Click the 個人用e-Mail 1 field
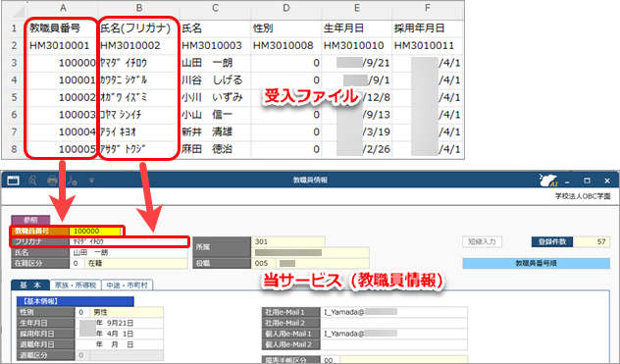620x364 pixels. coord(393,334)
